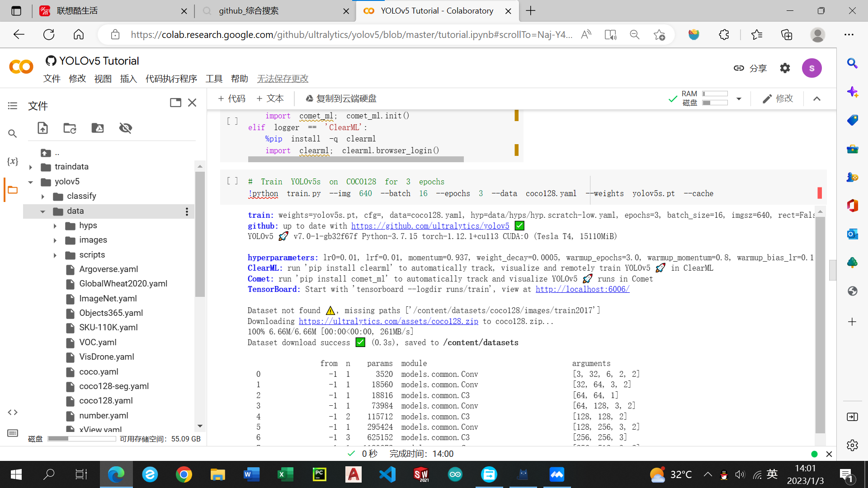Run the Train YOLOv5s code cell
This screenshot has width=868, height=488.
[x=232, y=181]
